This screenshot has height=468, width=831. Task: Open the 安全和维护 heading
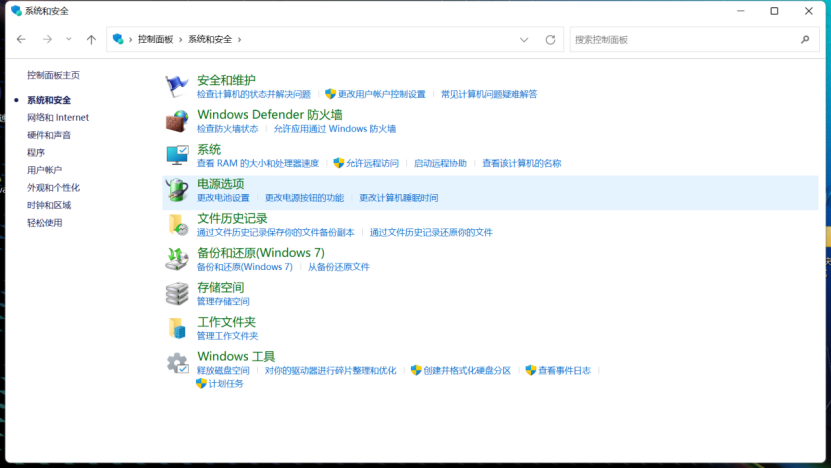pyautogui.click(x=226, y=80)
